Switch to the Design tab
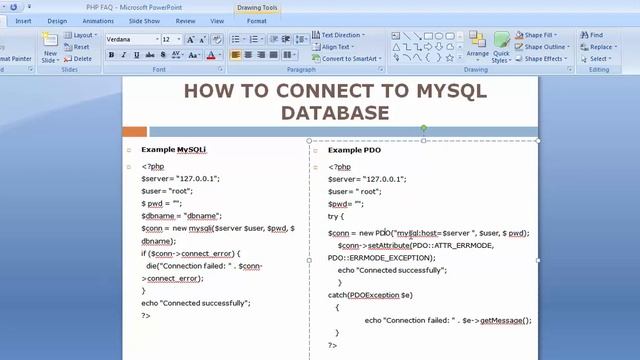640x360 pixels. (x=57, y=21)
